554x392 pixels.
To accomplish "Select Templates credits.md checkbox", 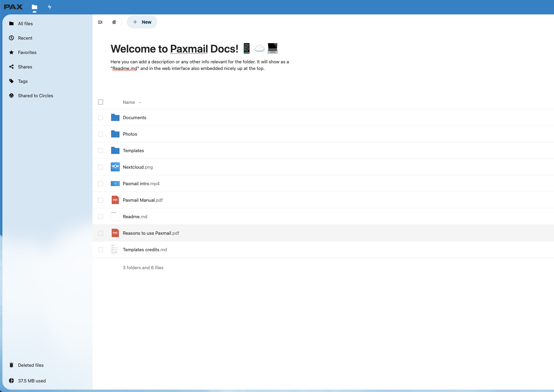I will pos(101,250).
